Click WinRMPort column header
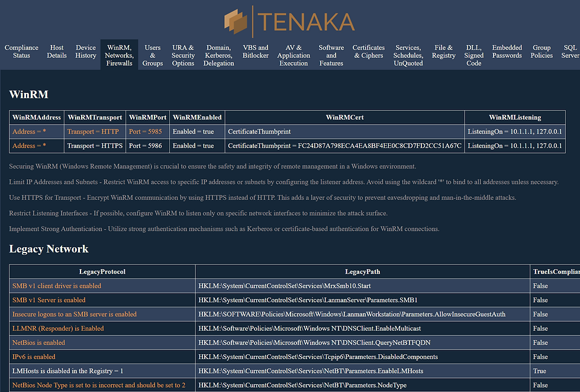 147,117
